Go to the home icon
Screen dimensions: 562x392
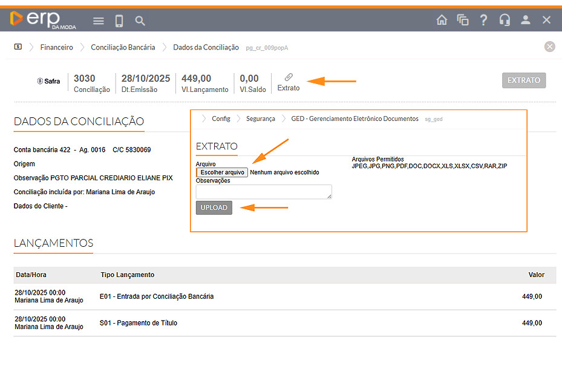click(x=442, y=20)
